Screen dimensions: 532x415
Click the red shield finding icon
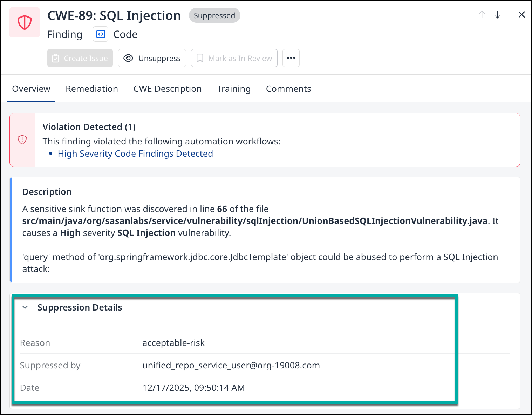25,22
